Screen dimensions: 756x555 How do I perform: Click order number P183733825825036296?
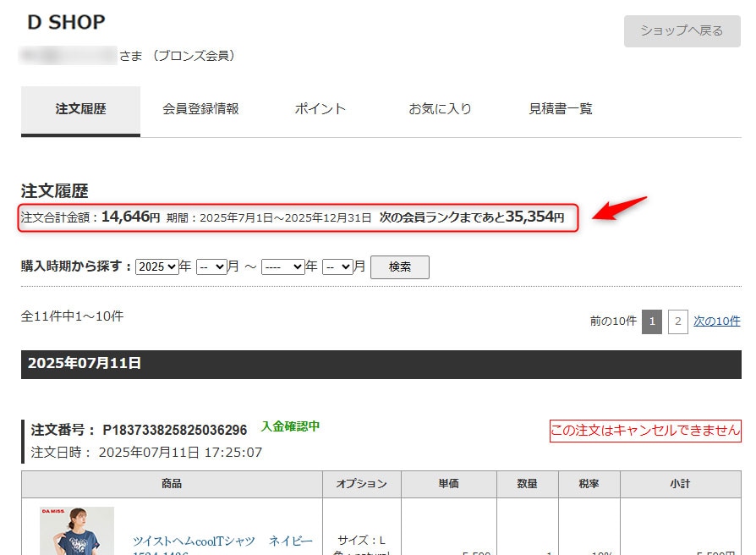click(174, 430)
